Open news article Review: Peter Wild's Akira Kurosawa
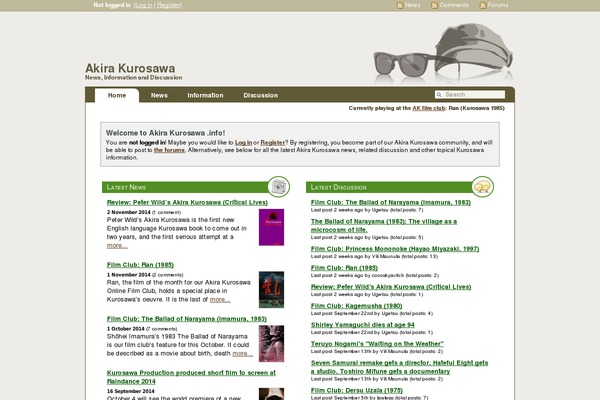Image resolution: width=600 pixels, height=400 pixels. click(187, 202)
